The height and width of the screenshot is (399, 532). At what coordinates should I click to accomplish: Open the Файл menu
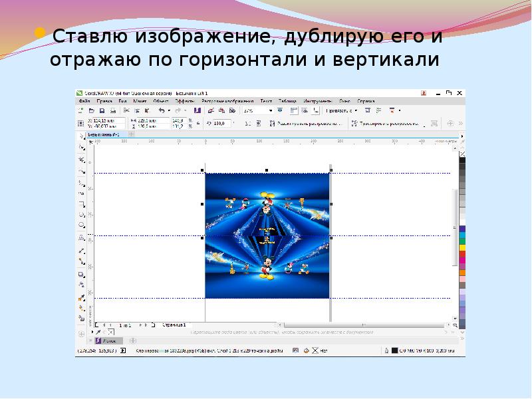point(85,100)
